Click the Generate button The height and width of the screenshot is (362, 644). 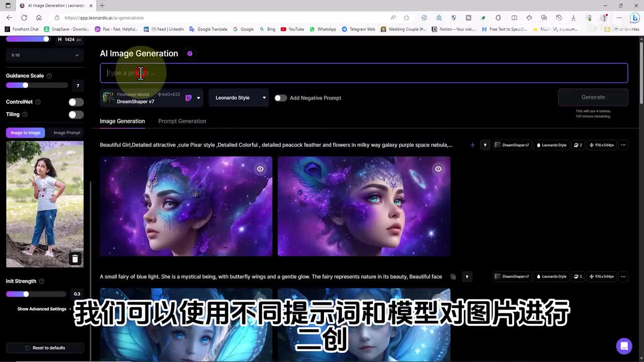(593, 98)
